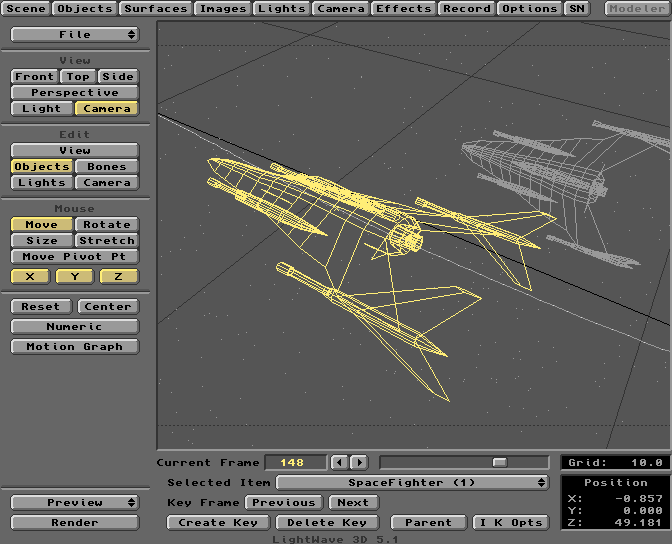
Task: Open the Surfaces panel tab
Action: 155,8
